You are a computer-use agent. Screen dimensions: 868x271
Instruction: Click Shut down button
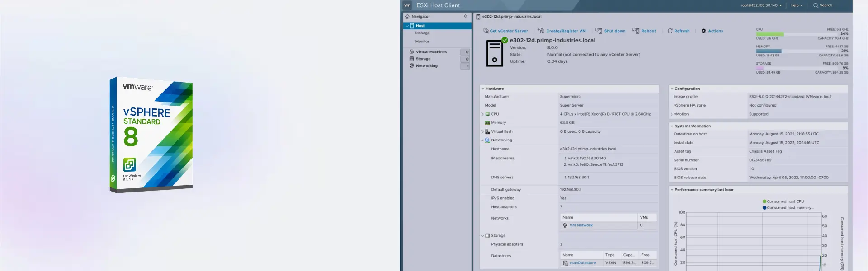(x=610, y=31)
